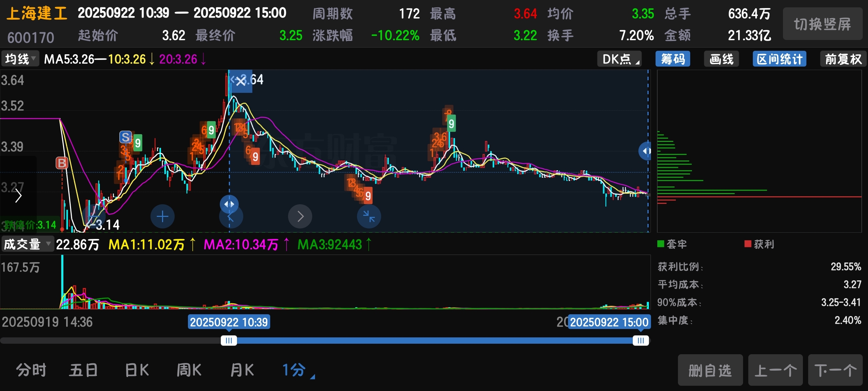Tap the plus zoom-in circle icon

[x=162, y=217]
